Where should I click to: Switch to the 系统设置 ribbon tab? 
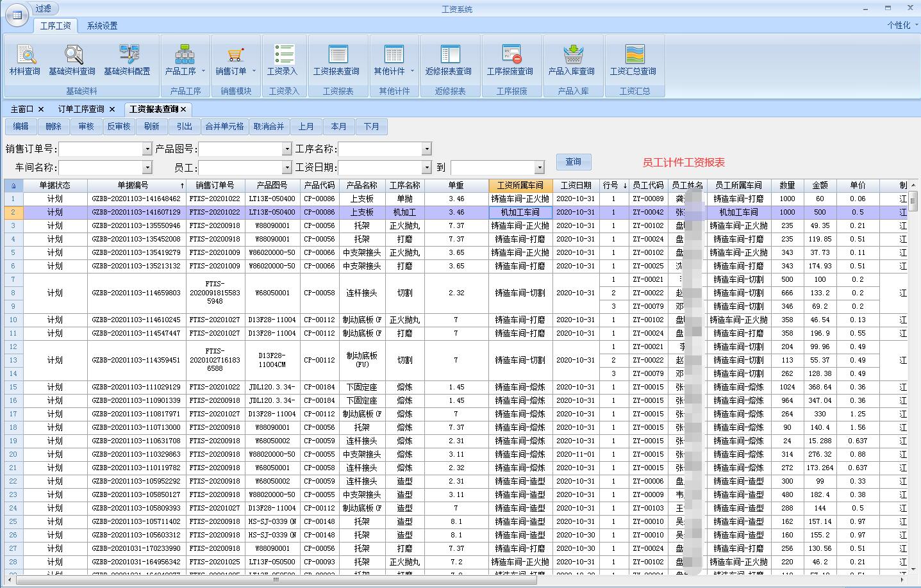point(103,26)
